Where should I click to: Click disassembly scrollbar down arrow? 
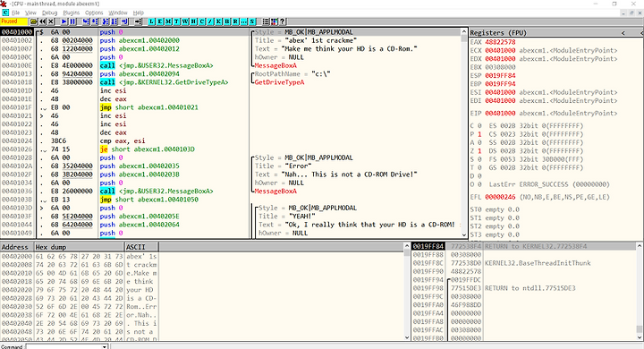pos(463,235)
